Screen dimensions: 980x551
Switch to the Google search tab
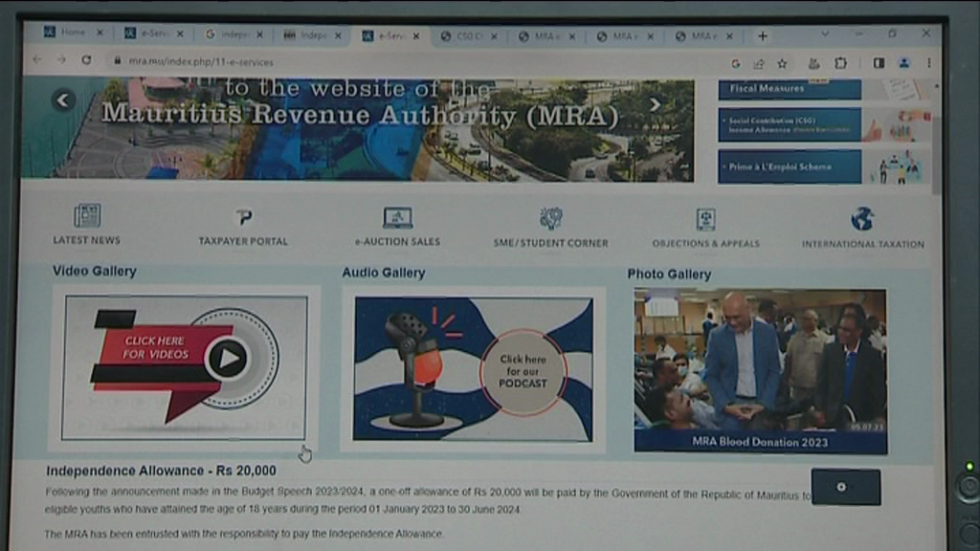tap(234, 34)
